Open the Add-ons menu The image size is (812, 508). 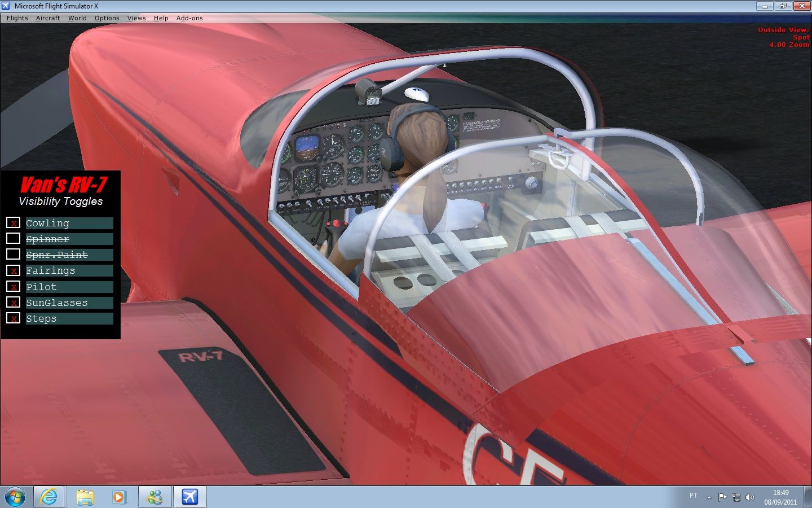tap(189, 18)
